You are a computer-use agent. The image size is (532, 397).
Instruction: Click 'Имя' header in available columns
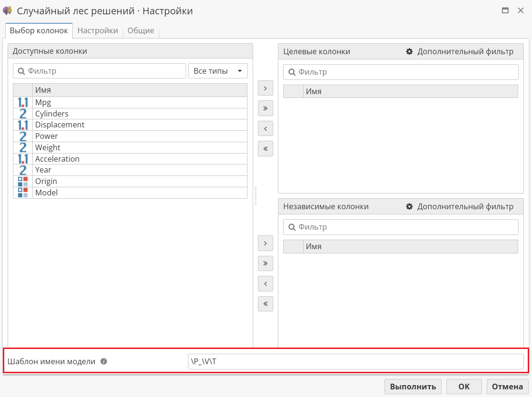click(139, 90)
